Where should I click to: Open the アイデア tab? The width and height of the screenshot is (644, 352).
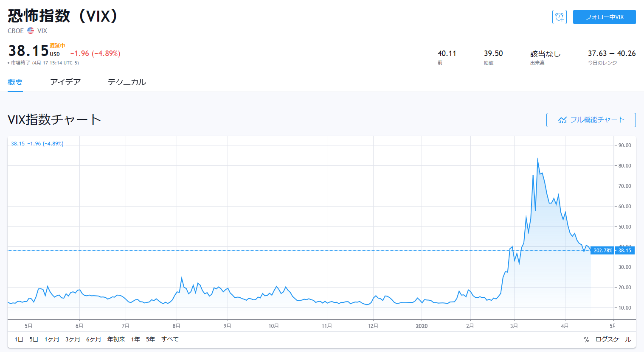(x=65, y=82)
